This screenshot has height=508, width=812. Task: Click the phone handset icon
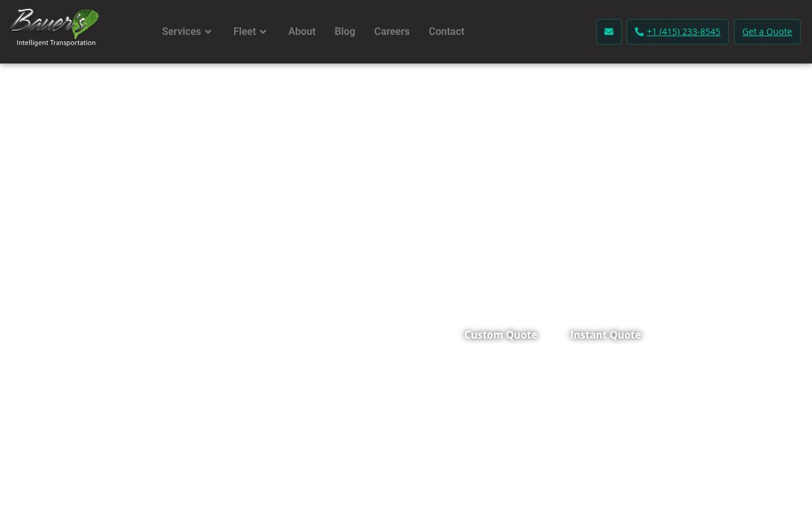[639, 32]
